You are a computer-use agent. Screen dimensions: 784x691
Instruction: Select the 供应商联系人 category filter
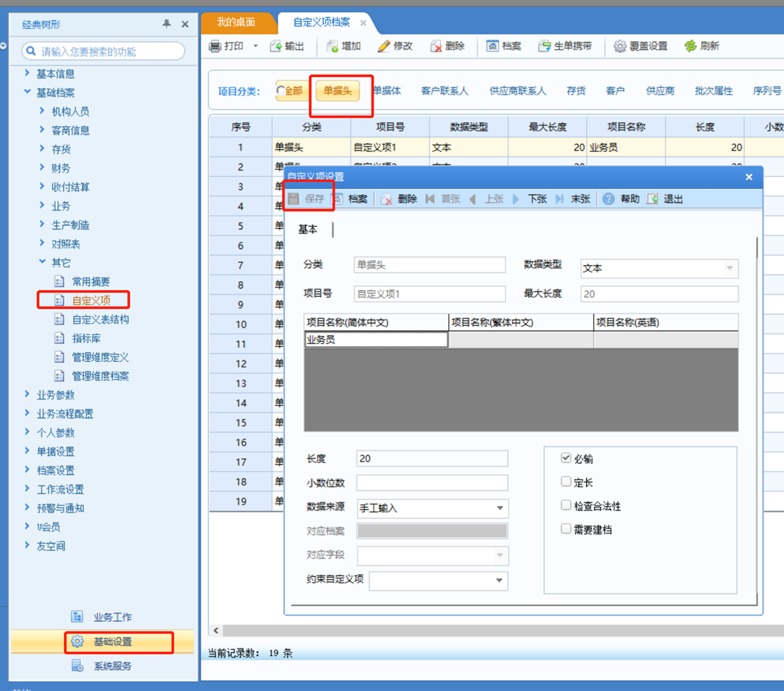(x=518, y=90)
